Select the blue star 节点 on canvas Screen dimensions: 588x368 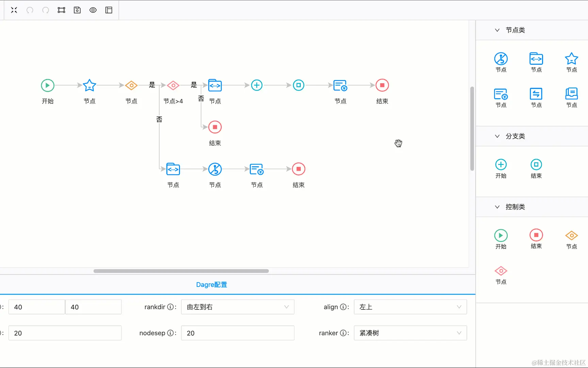pos(89,85)
